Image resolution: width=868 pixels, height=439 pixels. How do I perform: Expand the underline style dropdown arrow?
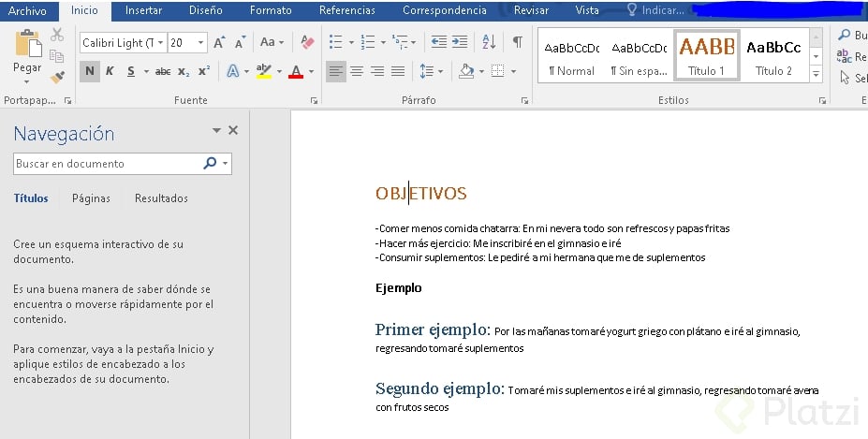tap(146, 71)
